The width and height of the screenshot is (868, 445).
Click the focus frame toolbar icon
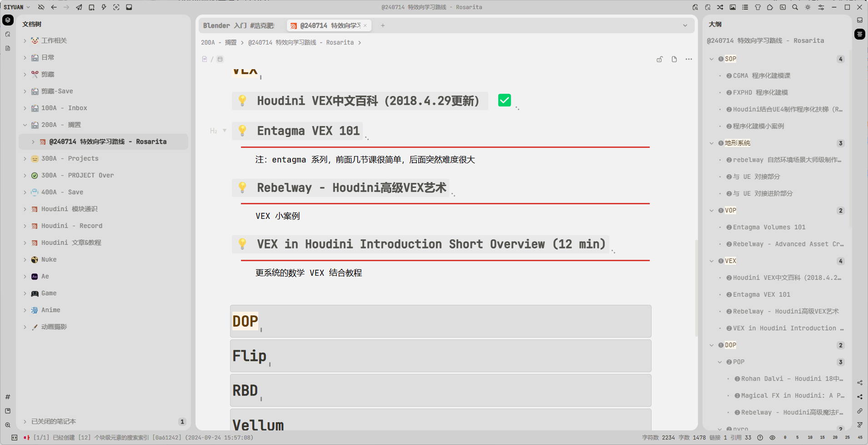coord(116,7)
